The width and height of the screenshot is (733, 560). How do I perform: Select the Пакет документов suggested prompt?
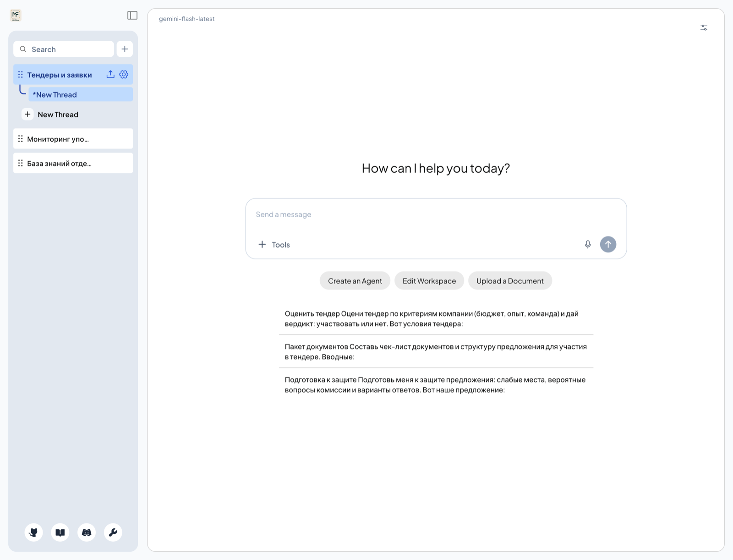(x=436, y=351)
